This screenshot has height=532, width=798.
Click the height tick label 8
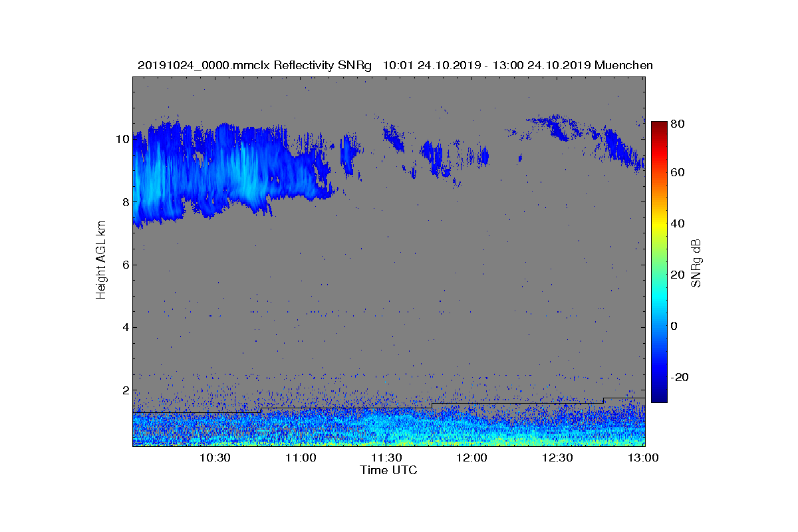point(124,201)
